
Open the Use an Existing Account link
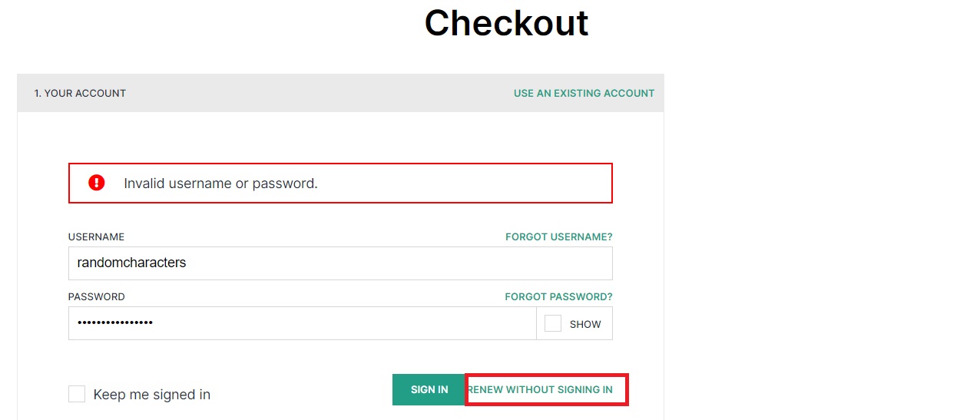tap(584, 93)
